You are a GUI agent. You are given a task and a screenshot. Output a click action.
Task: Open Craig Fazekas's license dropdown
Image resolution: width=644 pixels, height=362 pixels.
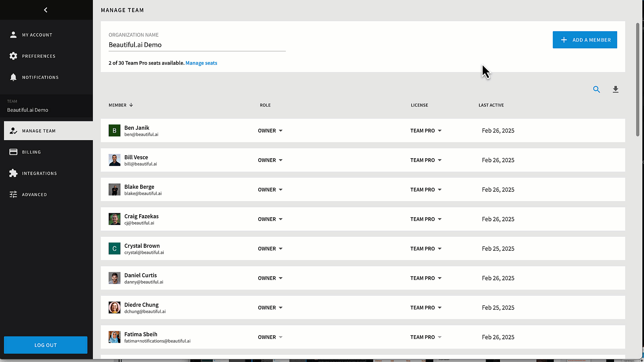426,219
